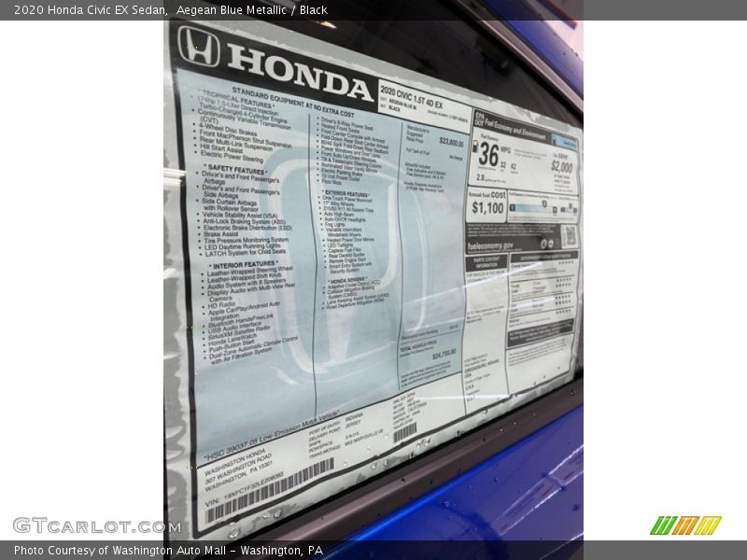Click the small barcode near the port of entry info
Screen dimensions: 747x560
click(405, 433)
